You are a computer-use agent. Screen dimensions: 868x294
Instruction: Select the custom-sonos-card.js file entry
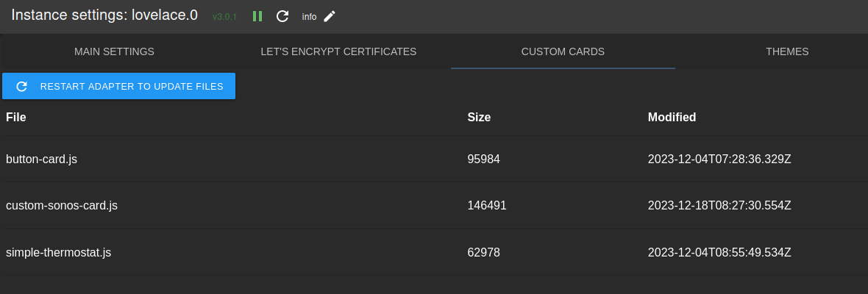pyautogui.click(x=62, y=206)
